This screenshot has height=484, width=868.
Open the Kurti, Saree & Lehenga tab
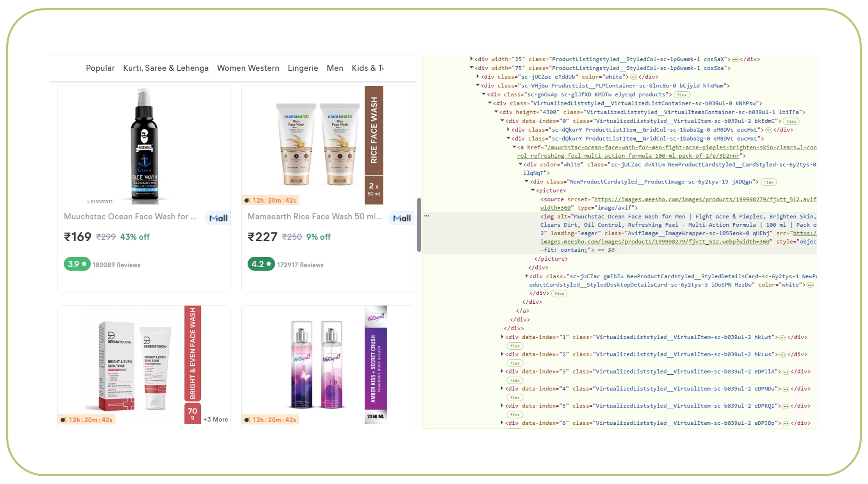(x=166, y=68)
